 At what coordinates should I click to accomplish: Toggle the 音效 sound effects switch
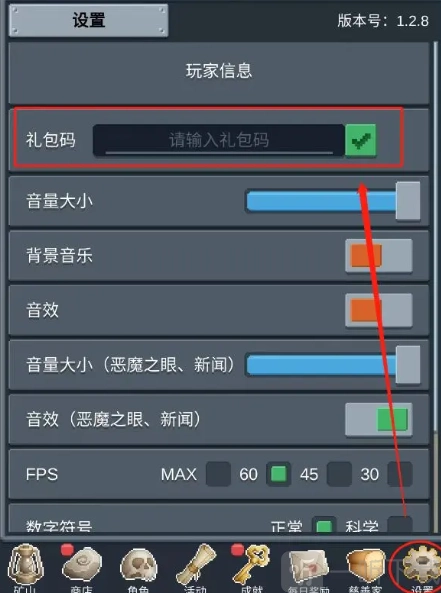point(379,310)
